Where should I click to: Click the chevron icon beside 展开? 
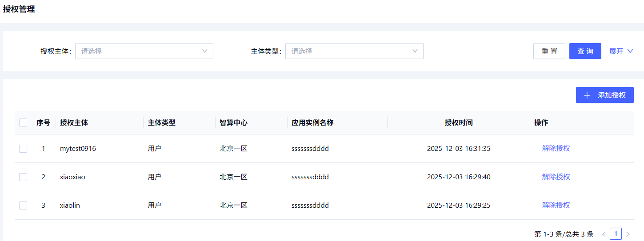pyautogui.click(x=630, y=51)
